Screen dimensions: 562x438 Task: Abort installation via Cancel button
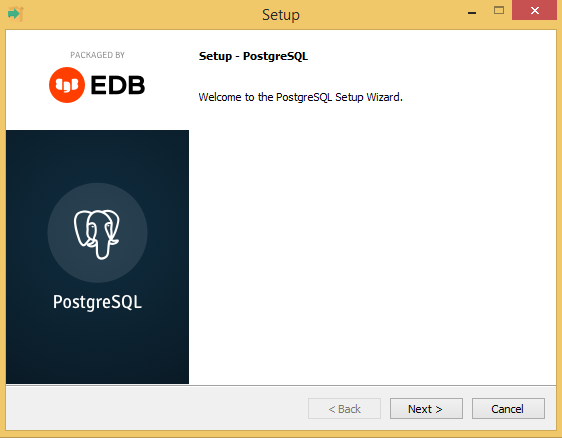(x=508, y=409)
